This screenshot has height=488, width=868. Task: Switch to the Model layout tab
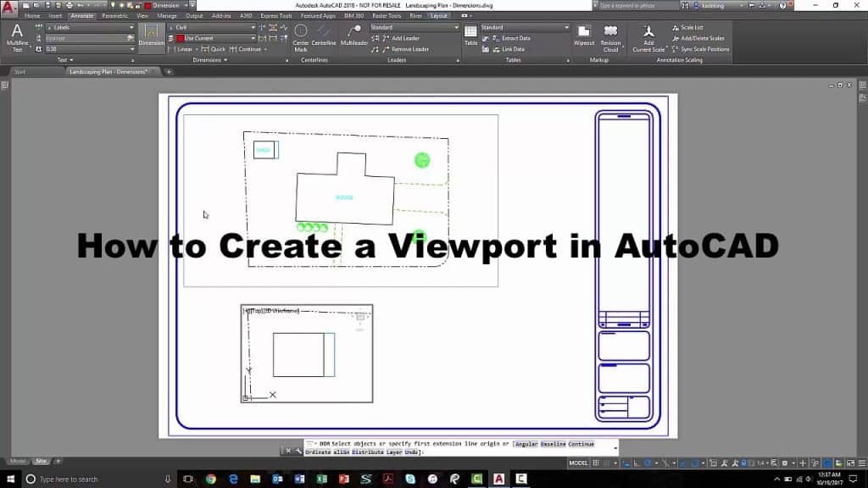[18, 461]
